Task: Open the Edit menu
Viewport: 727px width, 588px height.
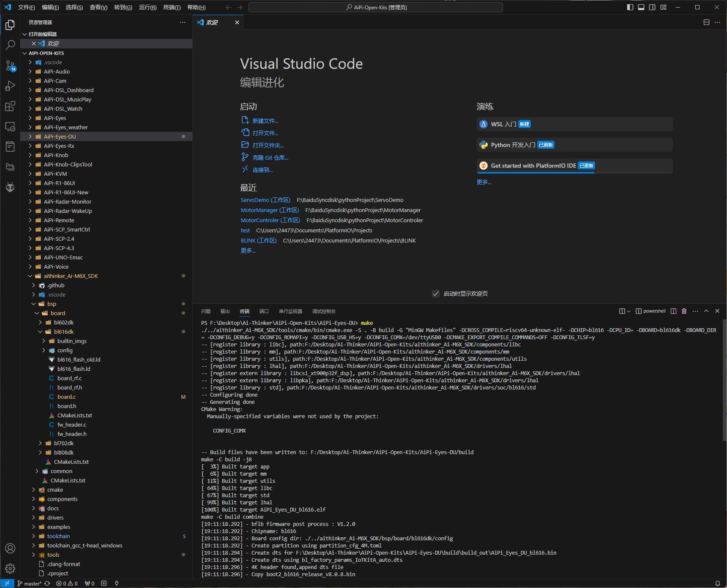Action: [x=50, y=7]
